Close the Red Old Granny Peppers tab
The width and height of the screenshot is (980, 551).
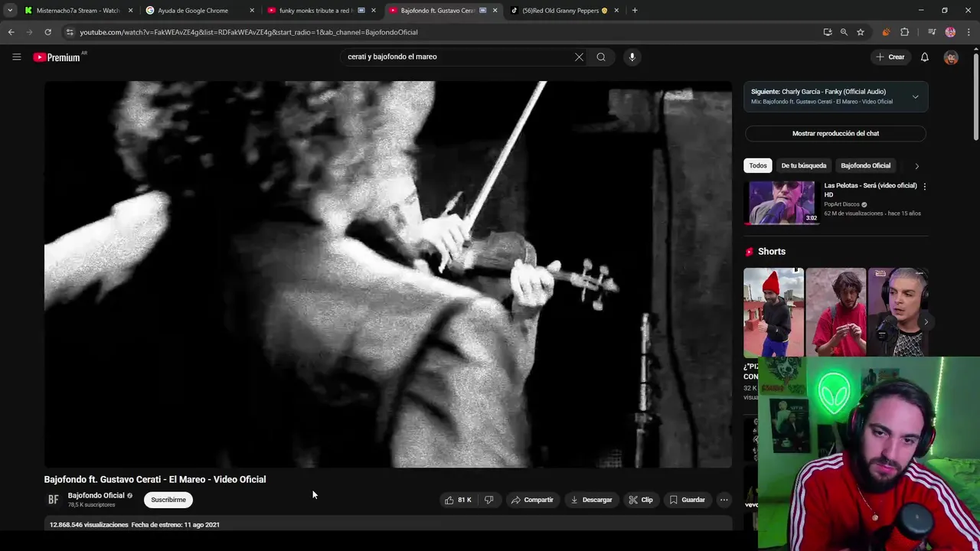616,11
